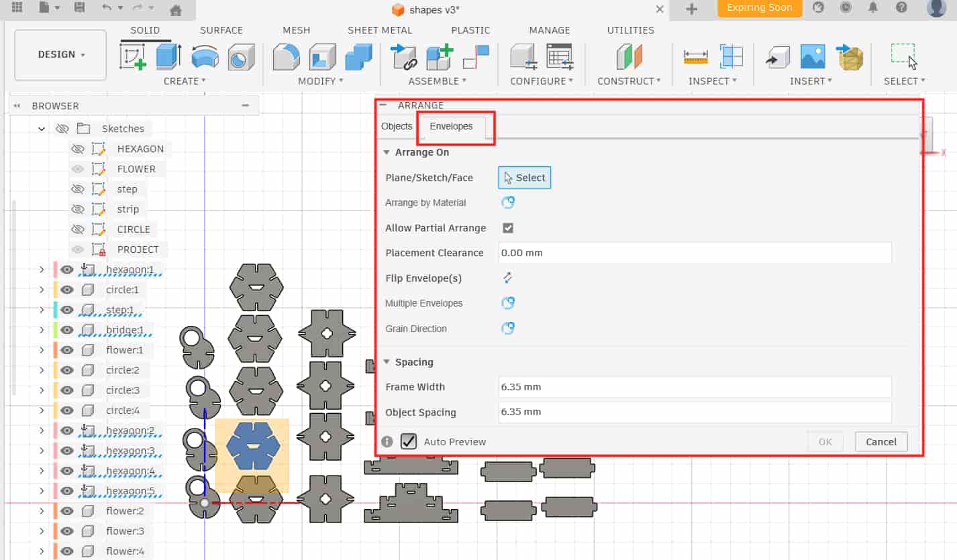The height and width of the screenshot is (560, 957).
Task: Open the help question mark menu
Action: (901, 8)
